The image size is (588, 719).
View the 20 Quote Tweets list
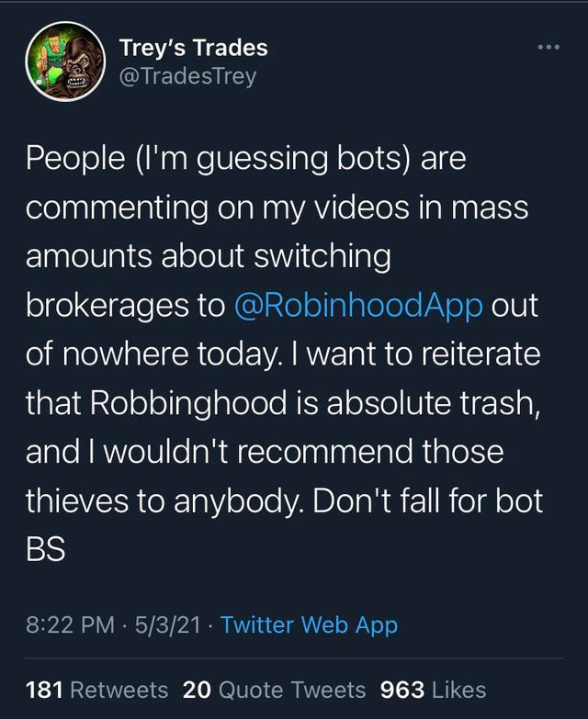275,690
